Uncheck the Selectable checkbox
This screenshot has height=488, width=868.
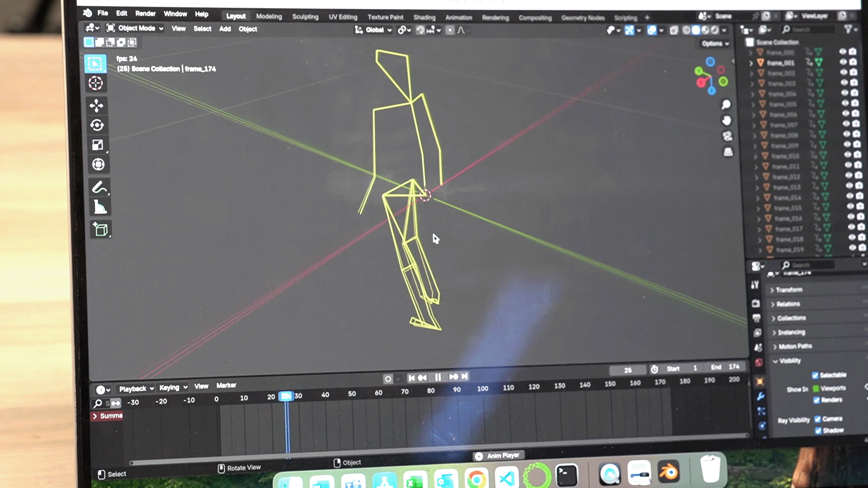tap(815, 375)
